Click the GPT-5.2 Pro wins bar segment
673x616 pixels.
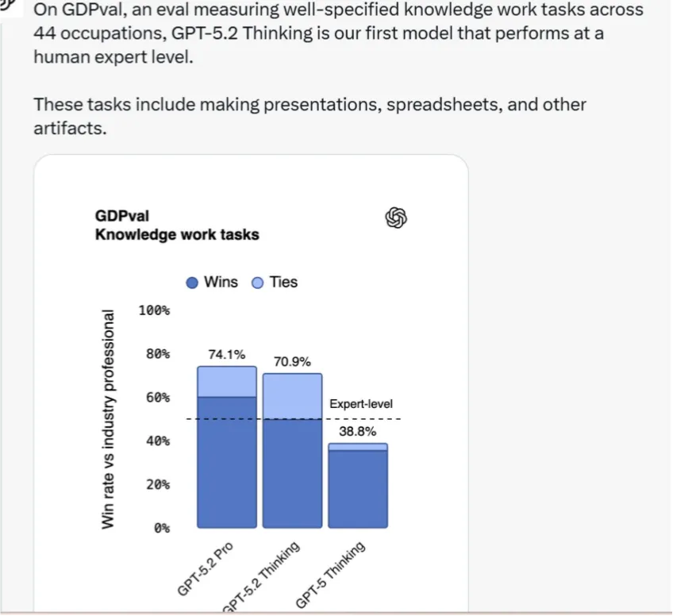(x=227, y=462)
